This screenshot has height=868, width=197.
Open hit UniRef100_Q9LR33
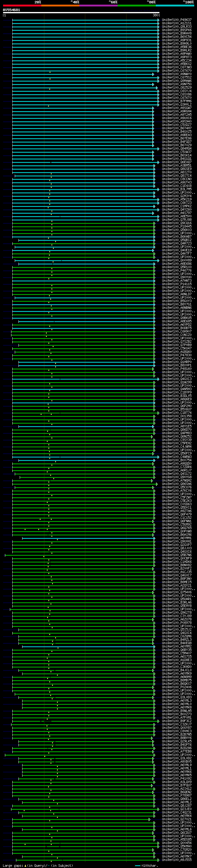point(177,26)
